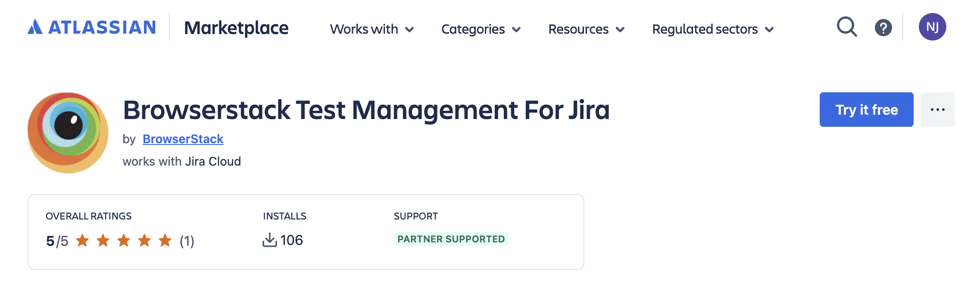Click the Atlassian logo
Viewport: 980px width, 301px height.
click(91, 27)
